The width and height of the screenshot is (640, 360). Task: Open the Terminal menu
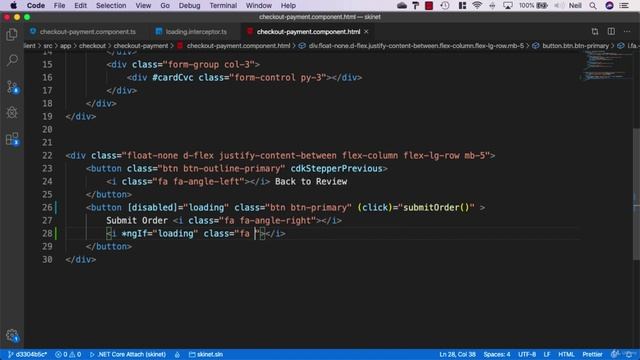[223, 5]
